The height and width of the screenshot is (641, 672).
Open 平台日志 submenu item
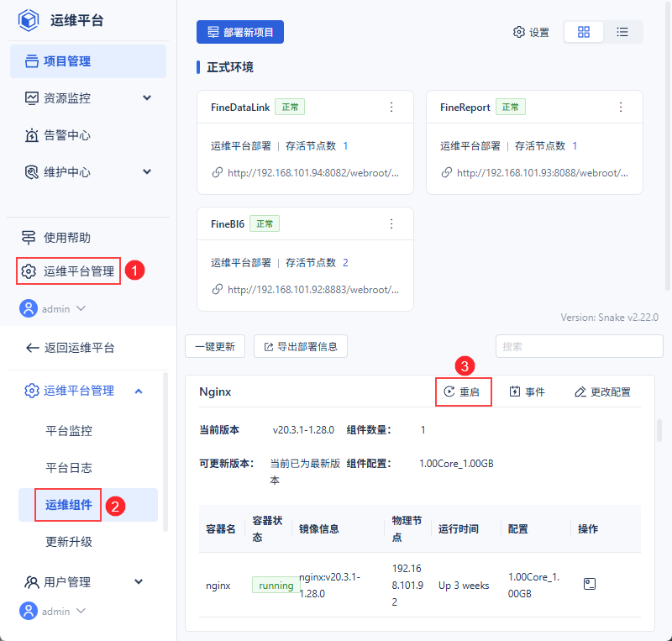click(69, 468)
